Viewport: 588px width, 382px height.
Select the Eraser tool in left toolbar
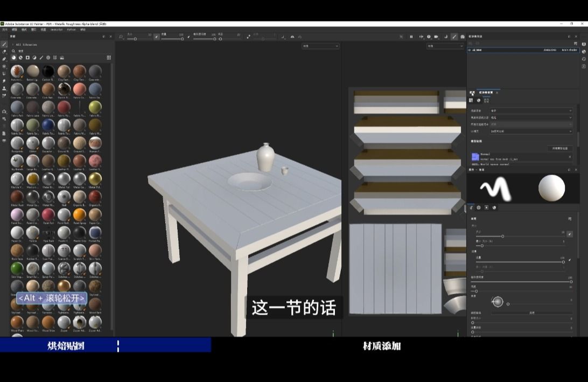tap(4, 52)
